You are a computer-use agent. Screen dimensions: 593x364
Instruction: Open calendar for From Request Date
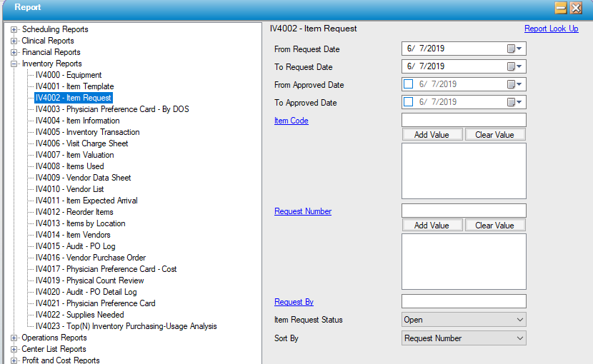[514, 49]
